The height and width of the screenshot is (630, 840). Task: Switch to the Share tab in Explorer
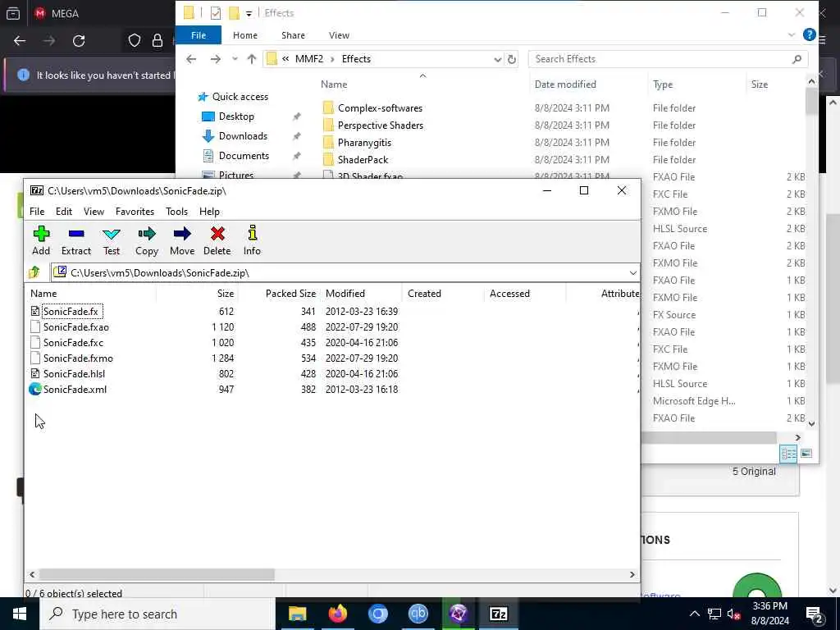coord(293,35)
